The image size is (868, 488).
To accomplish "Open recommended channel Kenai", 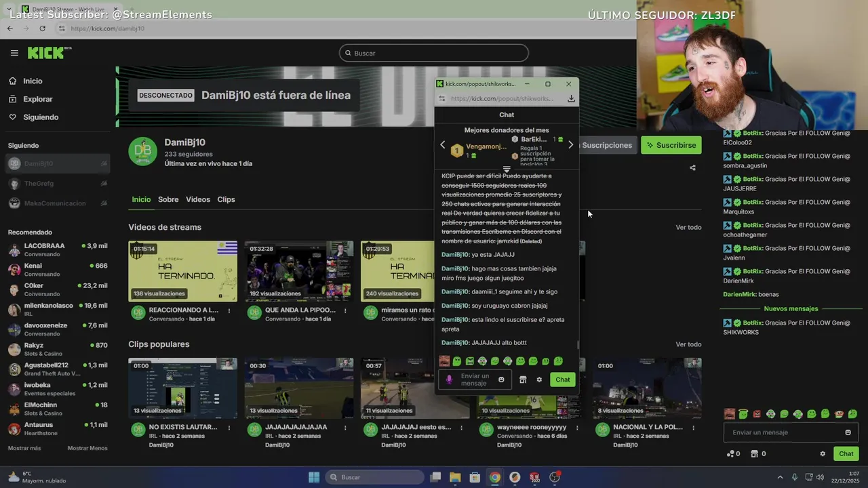I will click(58, 269).
